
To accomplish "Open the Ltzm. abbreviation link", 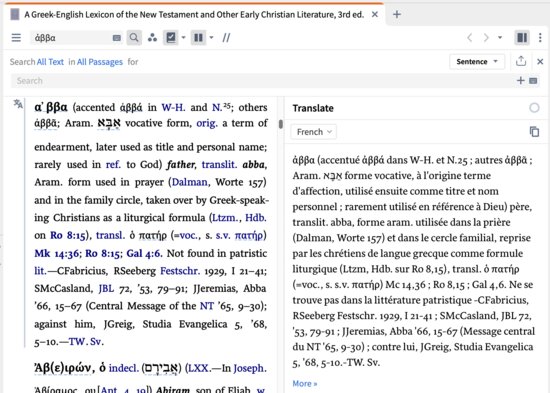I will tap(227, 218).
